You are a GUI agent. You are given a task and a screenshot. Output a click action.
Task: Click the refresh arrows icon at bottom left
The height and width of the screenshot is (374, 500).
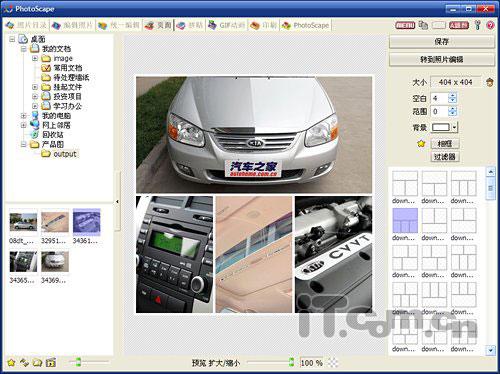click(x=24, y=362)
